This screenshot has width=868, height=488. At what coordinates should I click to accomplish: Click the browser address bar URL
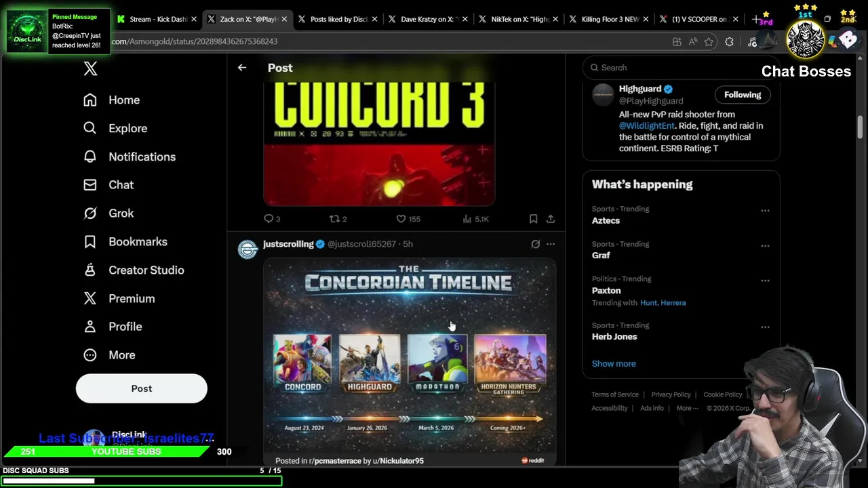point(194,41)
